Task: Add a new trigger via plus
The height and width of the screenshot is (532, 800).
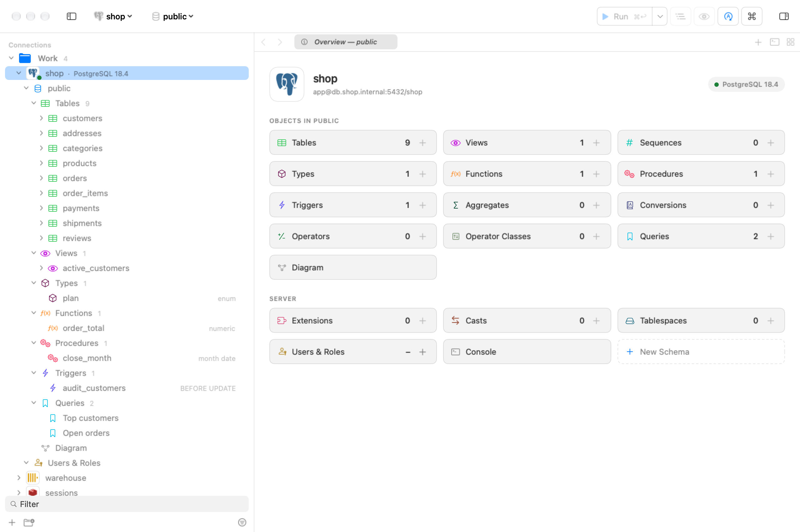Action: 422,205
